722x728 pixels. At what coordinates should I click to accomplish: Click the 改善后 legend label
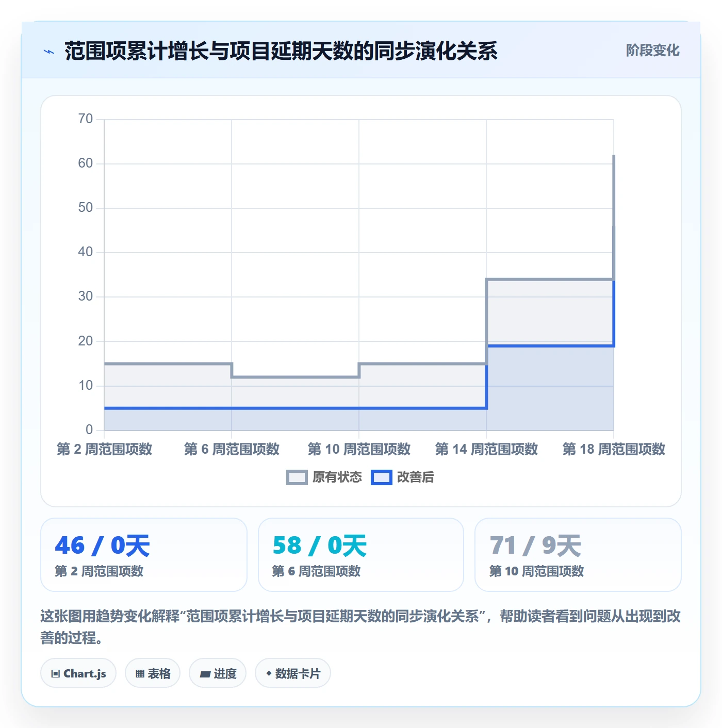(415, 477)
